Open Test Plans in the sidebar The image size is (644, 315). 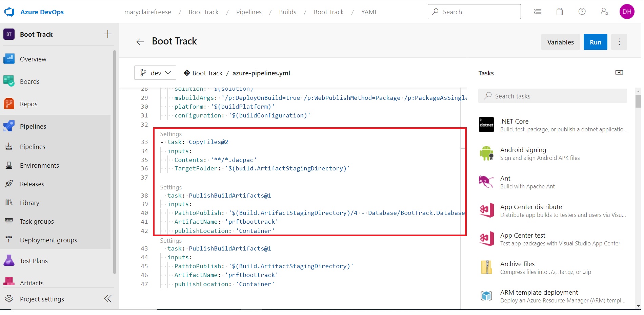[34, 261]
